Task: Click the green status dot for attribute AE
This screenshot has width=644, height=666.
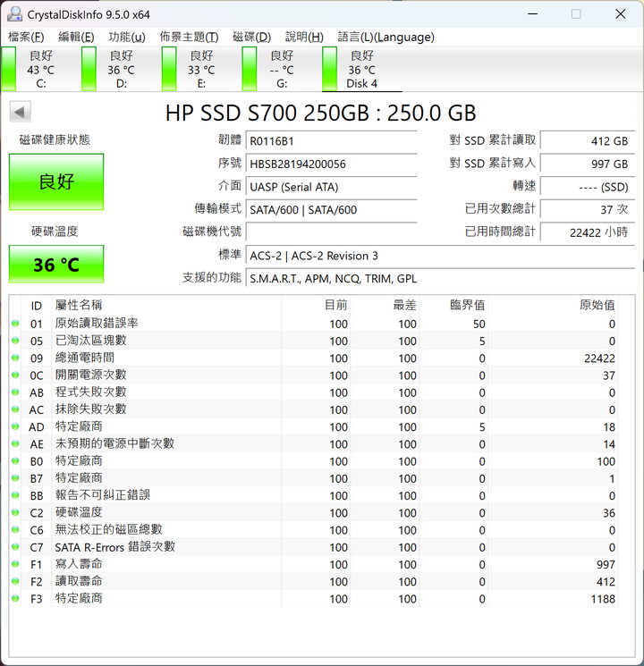Action: click(x=15, y=444)
